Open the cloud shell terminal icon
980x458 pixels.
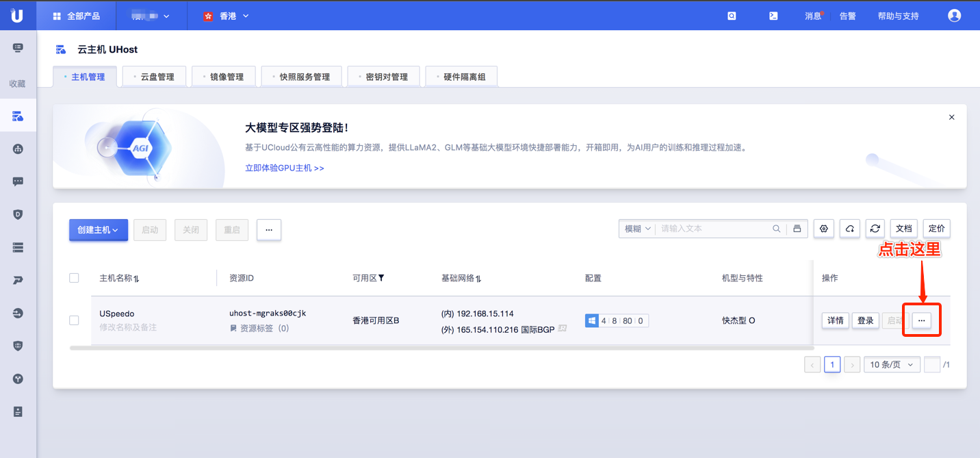point(773,16)
